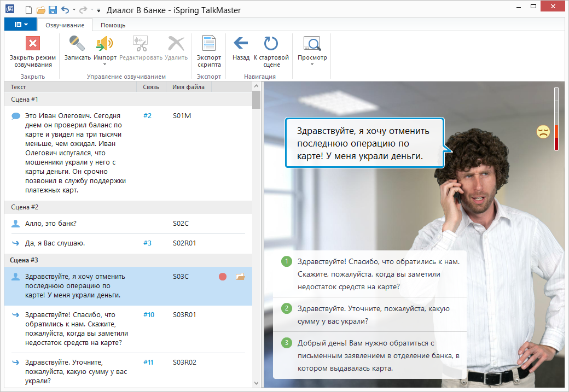This screenshot has height=392, width=569.
Task: Click the Текст column header
Action: click(71, 87)
